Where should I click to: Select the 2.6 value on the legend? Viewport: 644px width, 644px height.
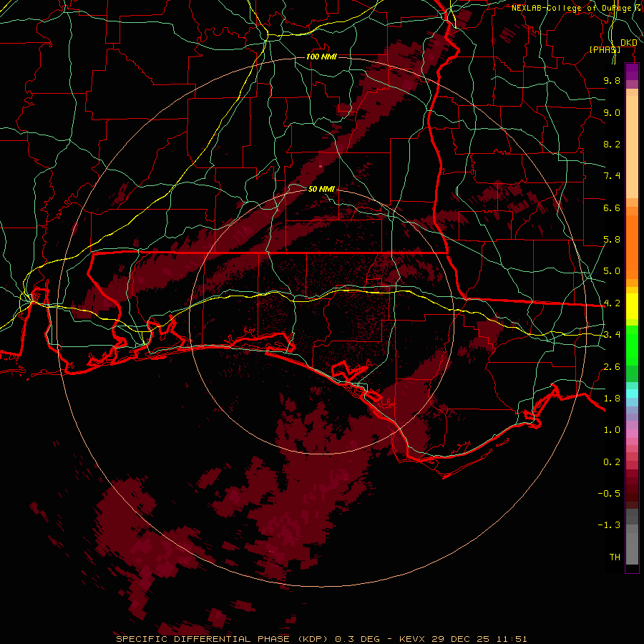point(612,367)
